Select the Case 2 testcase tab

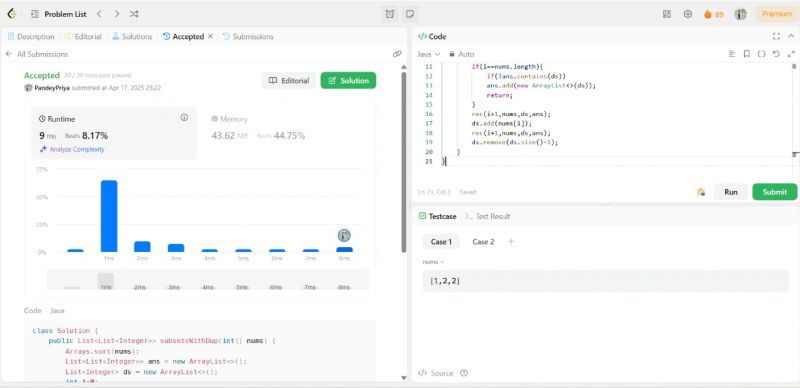483,242
